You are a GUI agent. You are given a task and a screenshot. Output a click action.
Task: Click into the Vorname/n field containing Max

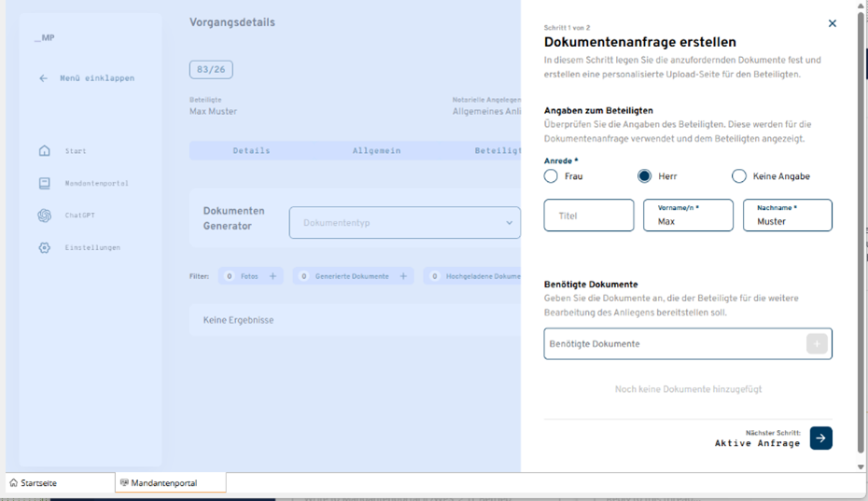pos(688,216)
